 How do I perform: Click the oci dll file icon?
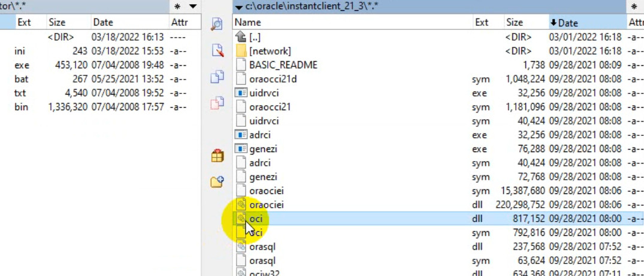[x=241, y=219]
